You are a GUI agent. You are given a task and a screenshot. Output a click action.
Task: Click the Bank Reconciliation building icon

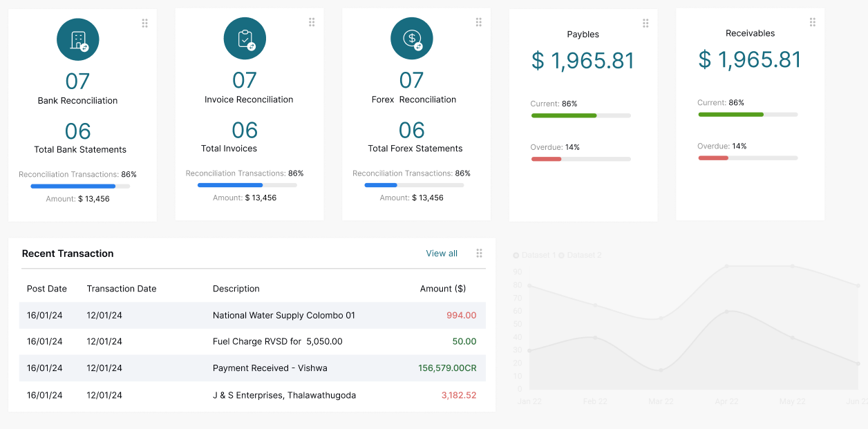(77, 39)
